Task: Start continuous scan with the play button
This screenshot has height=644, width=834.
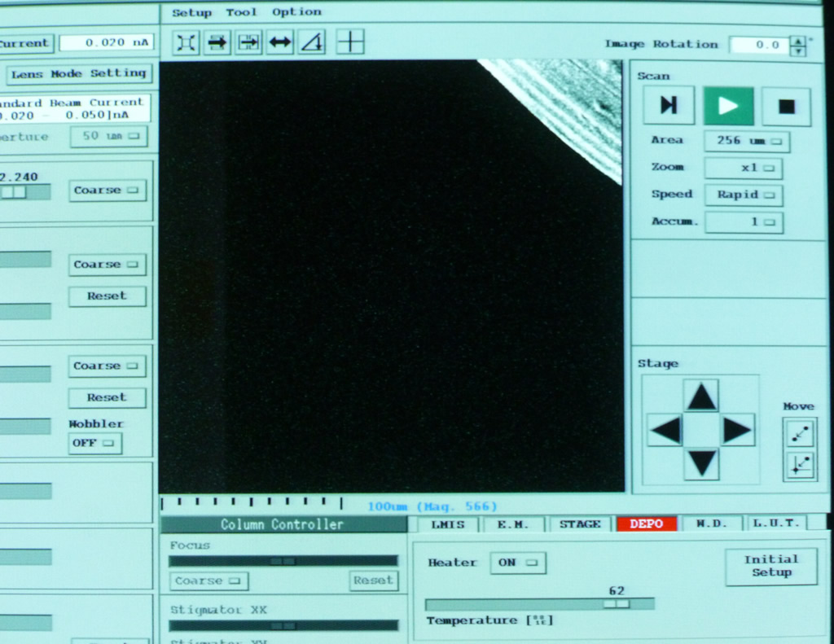Action: (728, 106)
